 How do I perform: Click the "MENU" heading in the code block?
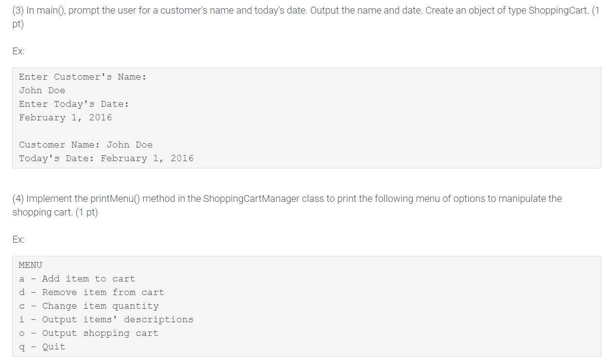[31, 265]
